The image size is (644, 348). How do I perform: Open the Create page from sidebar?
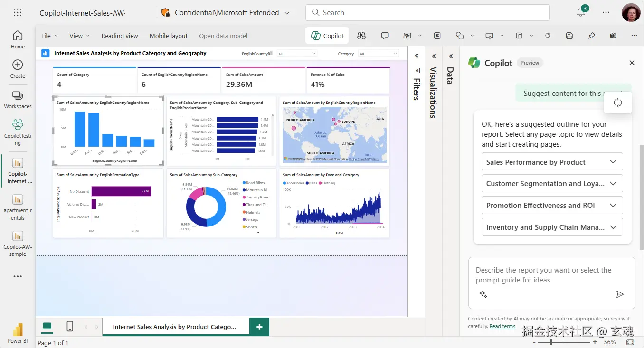[x=18, y=69]
